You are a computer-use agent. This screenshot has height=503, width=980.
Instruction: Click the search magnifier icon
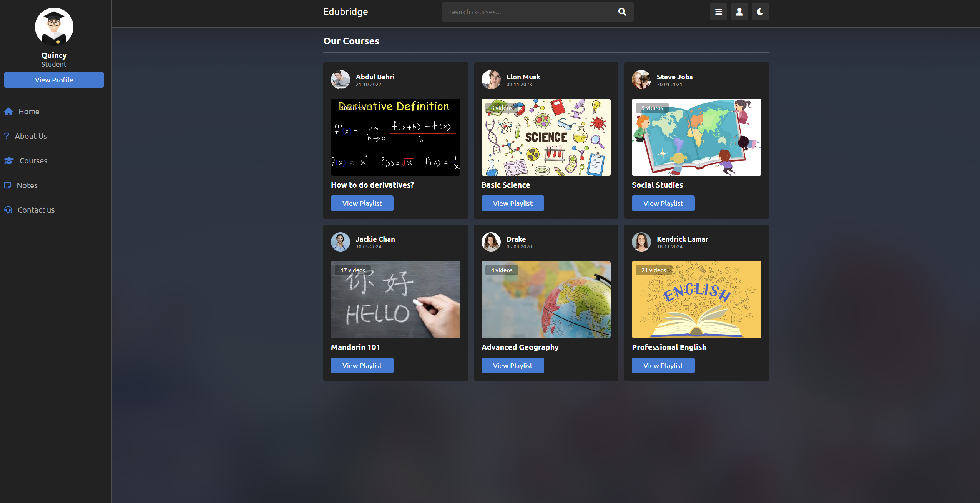[x=622, y=12]
